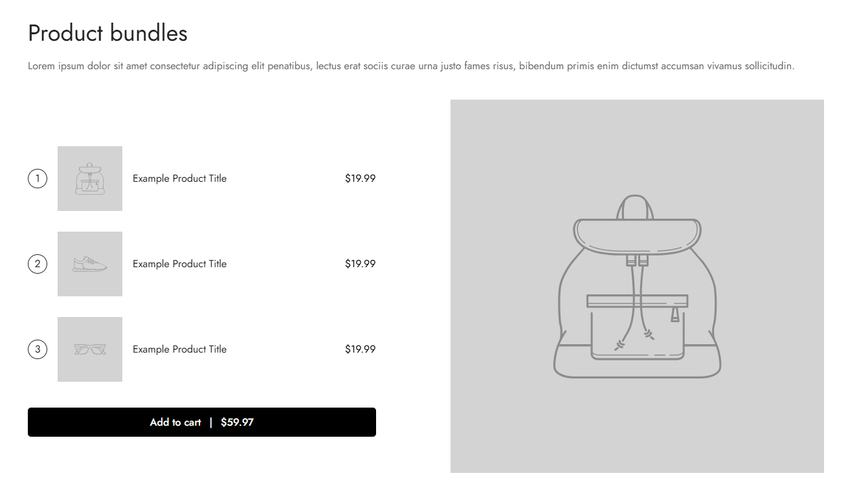Click the numbered circle 2 icon
857x504 pixels.
[38, 264]
